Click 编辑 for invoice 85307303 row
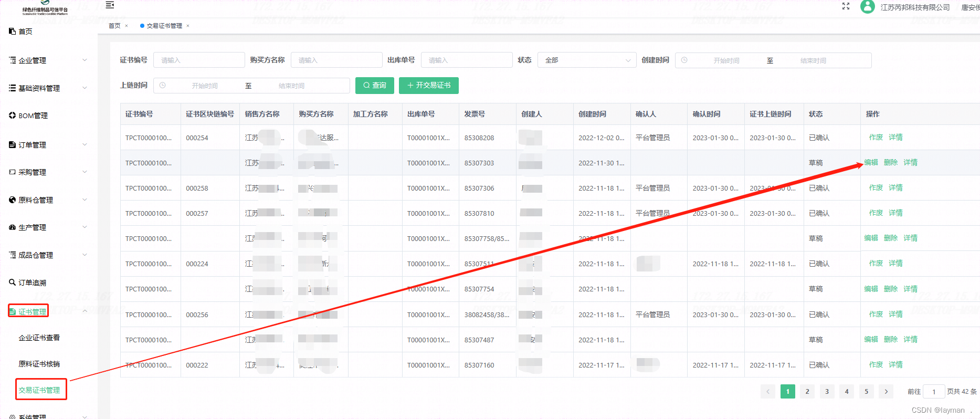 871,163
